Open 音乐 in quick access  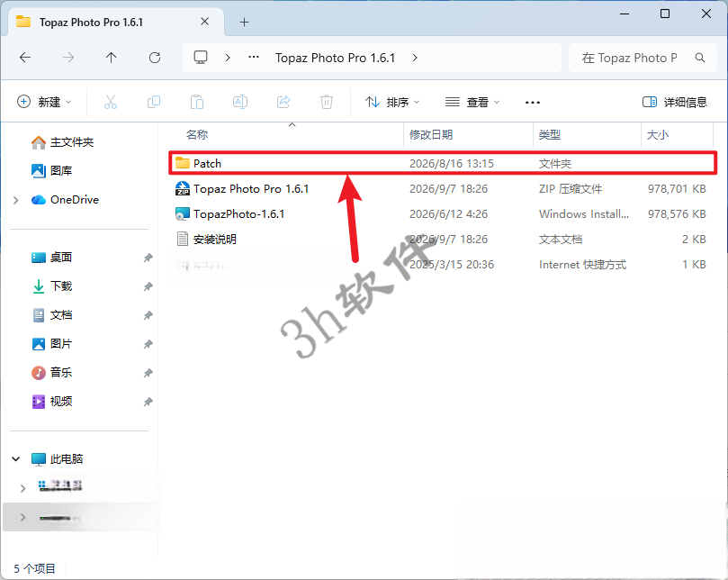pos(51,372)
